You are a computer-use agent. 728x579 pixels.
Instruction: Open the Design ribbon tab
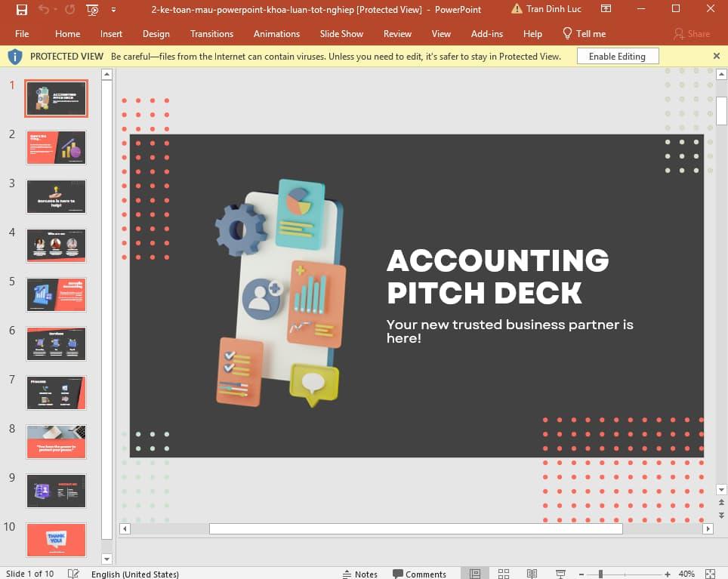coord(156,33)
